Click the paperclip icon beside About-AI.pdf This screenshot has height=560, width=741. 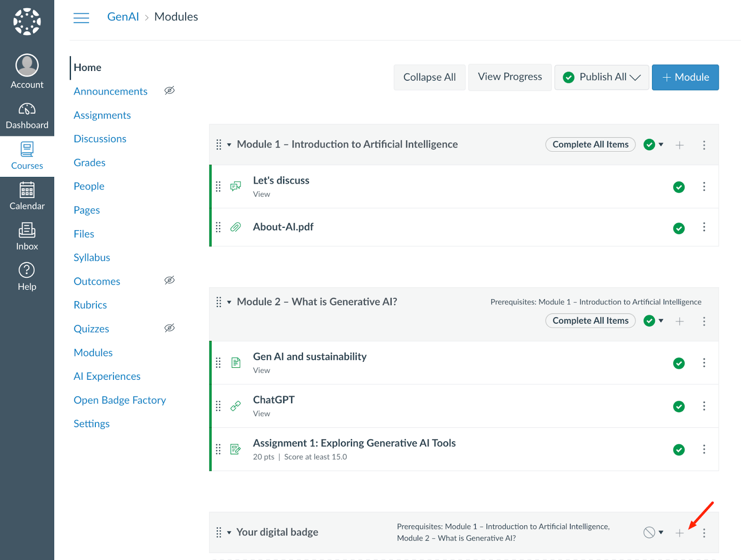coord(236,227)
